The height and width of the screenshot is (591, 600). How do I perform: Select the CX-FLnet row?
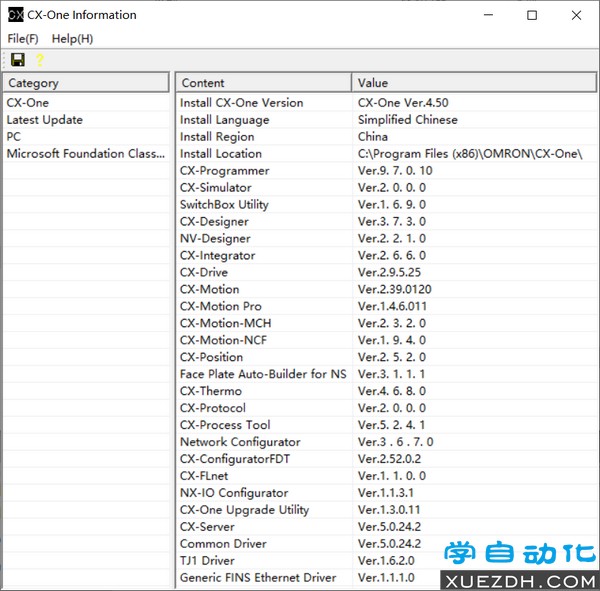tap(386, 476)
